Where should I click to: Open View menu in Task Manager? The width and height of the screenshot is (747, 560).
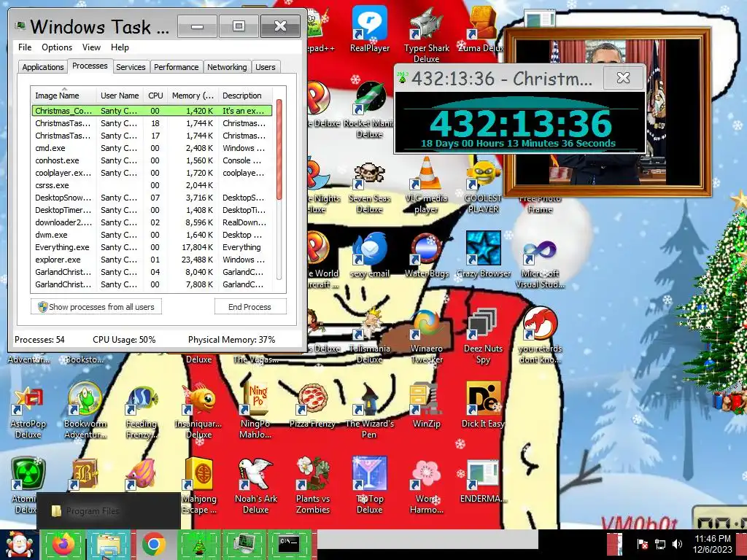coord(91,47)
